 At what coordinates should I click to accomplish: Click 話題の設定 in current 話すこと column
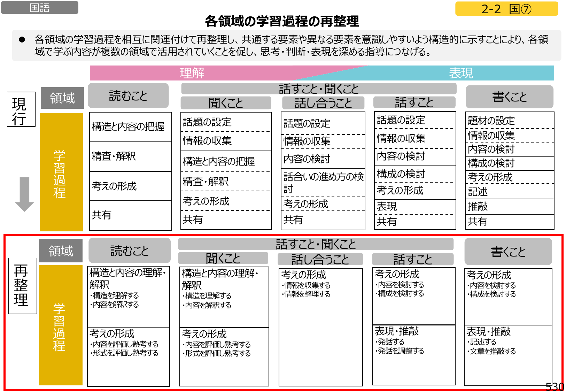(x=401, y=120)
